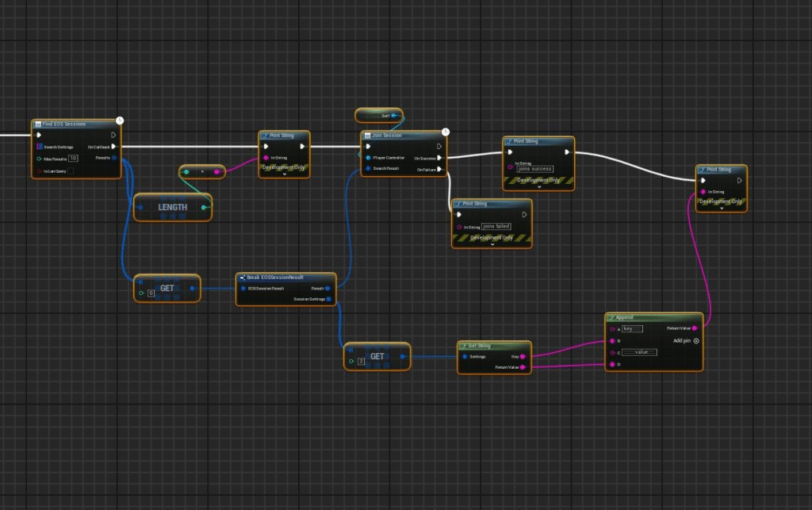
Task: Select the Self reference node
Action: tap(379, 116)
